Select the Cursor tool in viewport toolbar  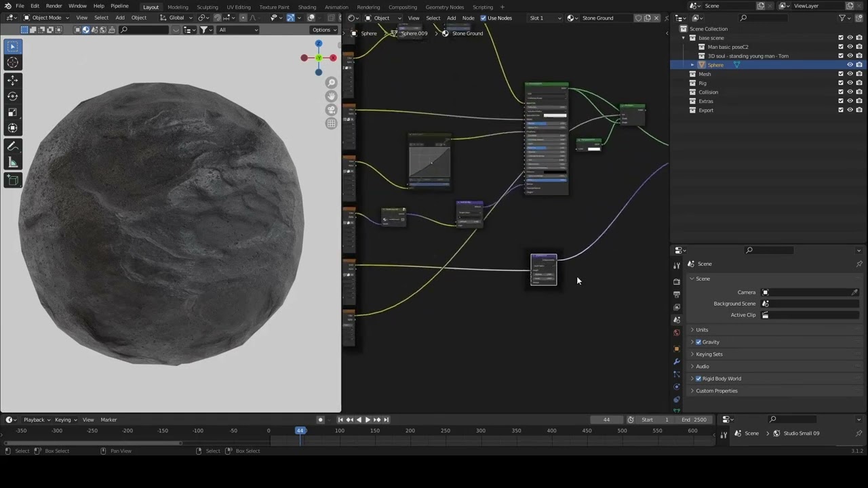click(x=12, y=62)
